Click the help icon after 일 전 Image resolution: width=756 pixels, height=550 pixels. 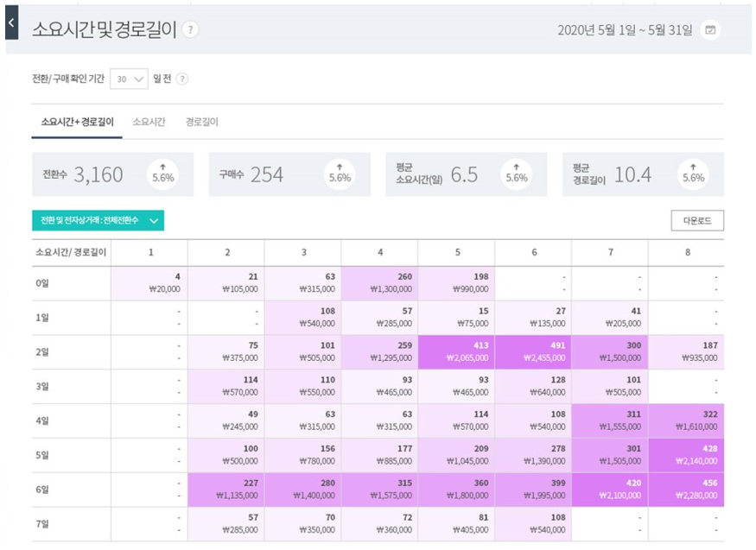click(182, 79)
